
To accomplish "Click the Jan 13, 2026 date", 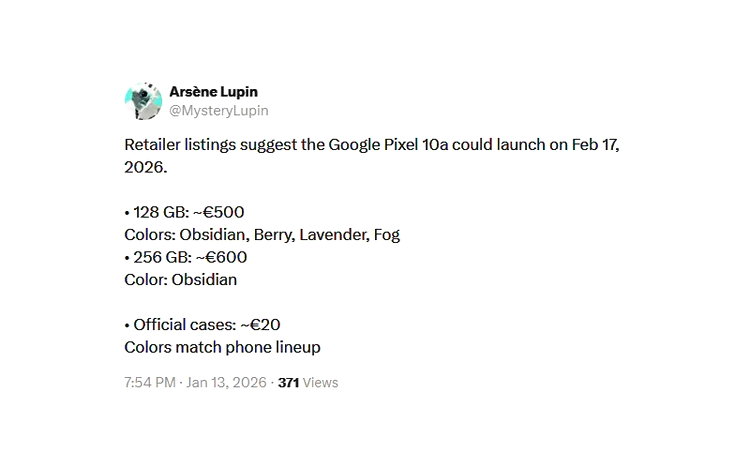I will [226, 382].
